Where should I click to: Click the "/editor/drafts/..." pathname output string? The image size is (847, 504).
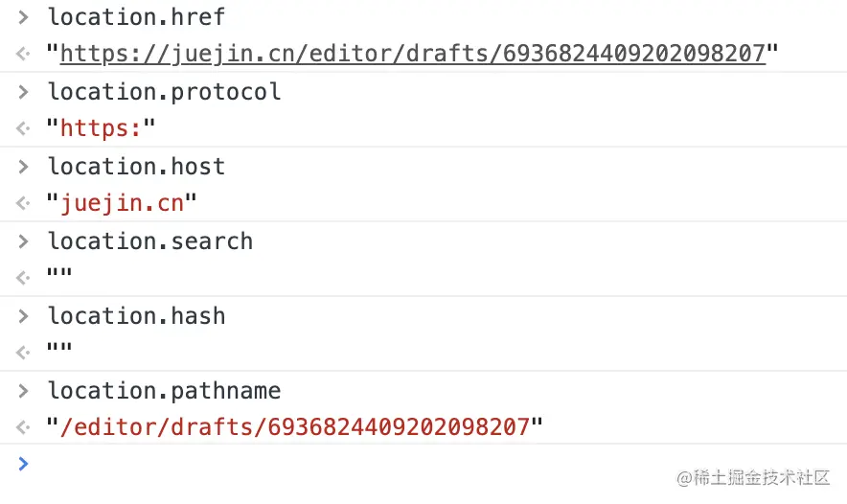295,427
